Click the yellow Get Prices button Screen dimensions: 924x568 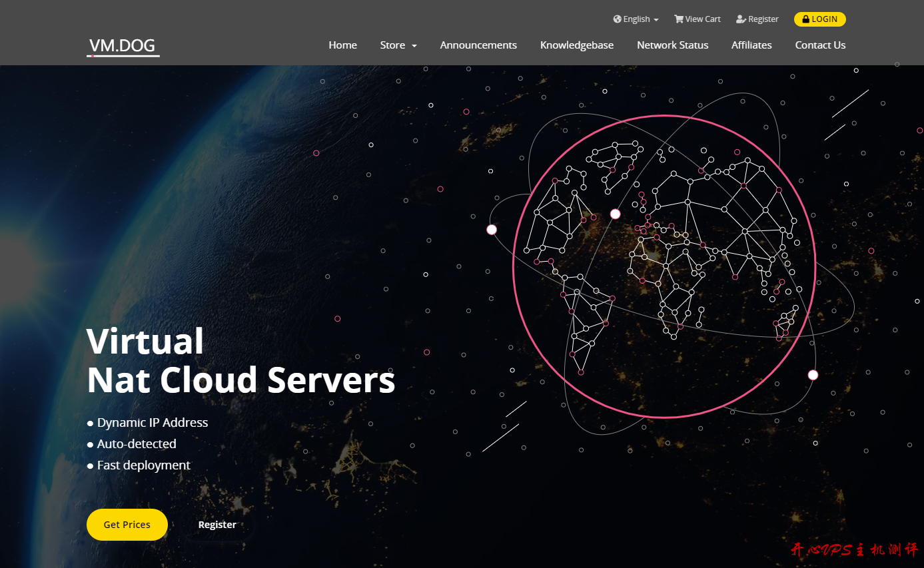[x=127, y=525]
